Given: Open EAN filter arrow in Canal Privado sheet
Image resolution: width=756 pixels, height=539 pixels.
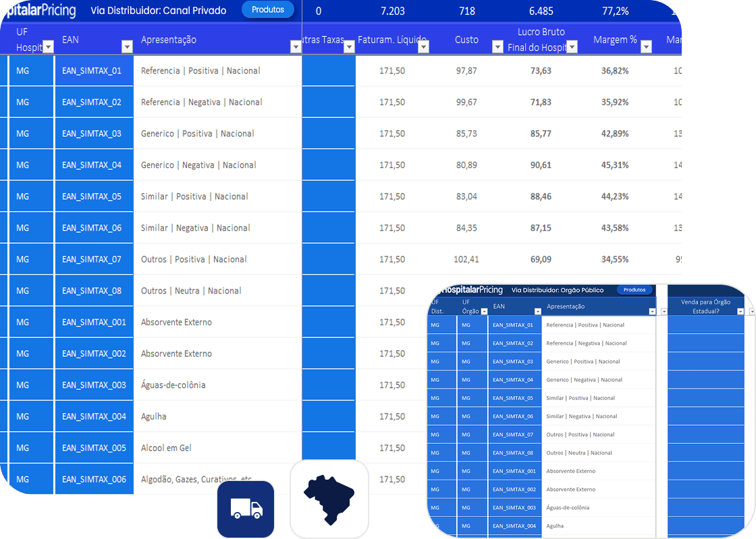Looking at the screenshot, I should coord(127,47).
